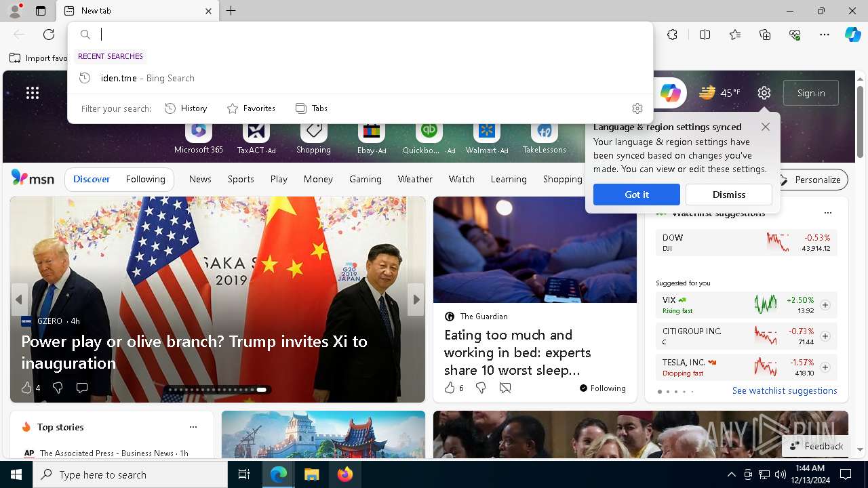
Task: Open the Weather category
Action: click(x=415, y=179)
